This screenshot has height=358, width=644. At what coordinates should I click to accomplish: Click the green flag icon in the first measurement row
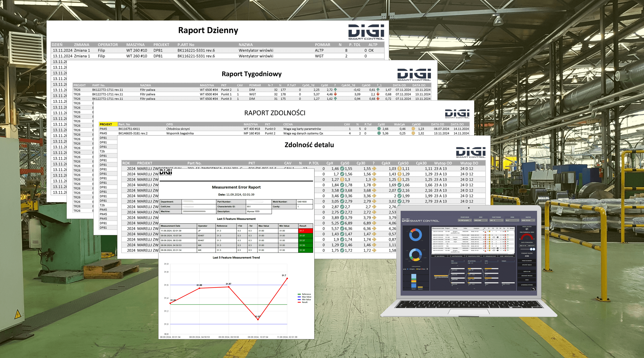(508, 232)
